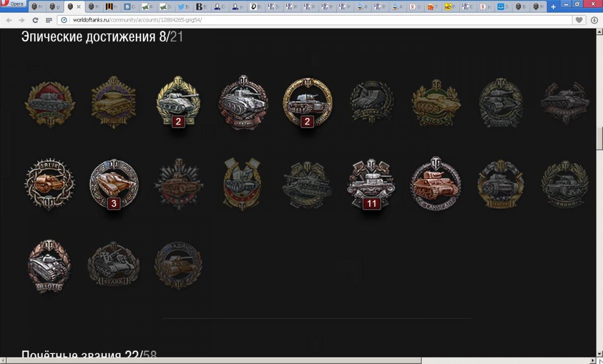Image resolution: width=603 pixels, height=364 pixels.
Task: Click the dimmed medal after the Nicols medal
Action: click(x=500, y=102)
